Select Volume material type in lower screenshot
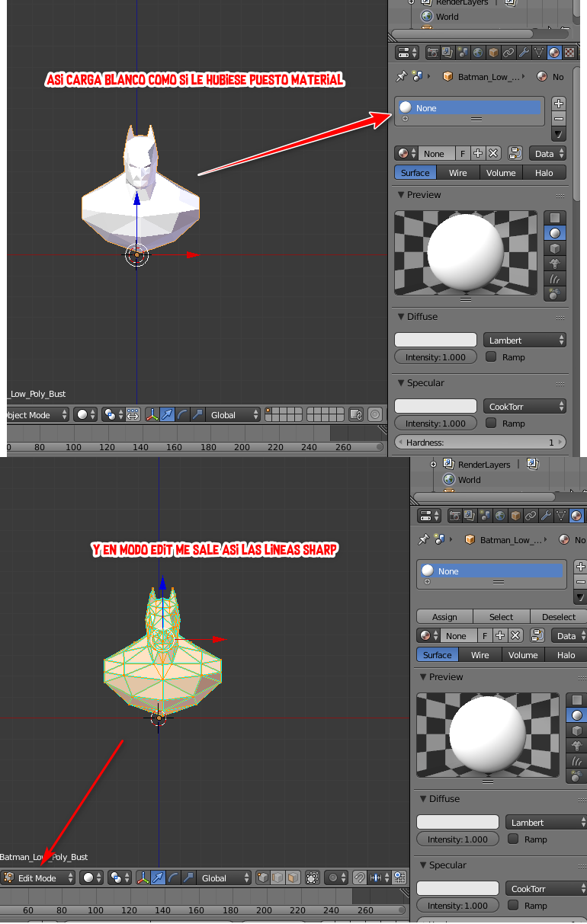Screen dimensions: 587x924 [x=523, y=655]
